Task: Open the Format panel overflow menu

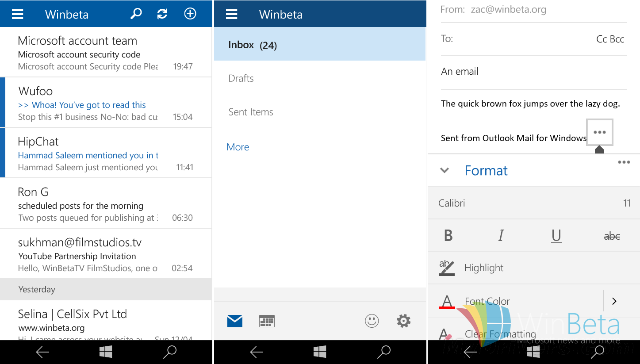Action: [x=624, y=162]
